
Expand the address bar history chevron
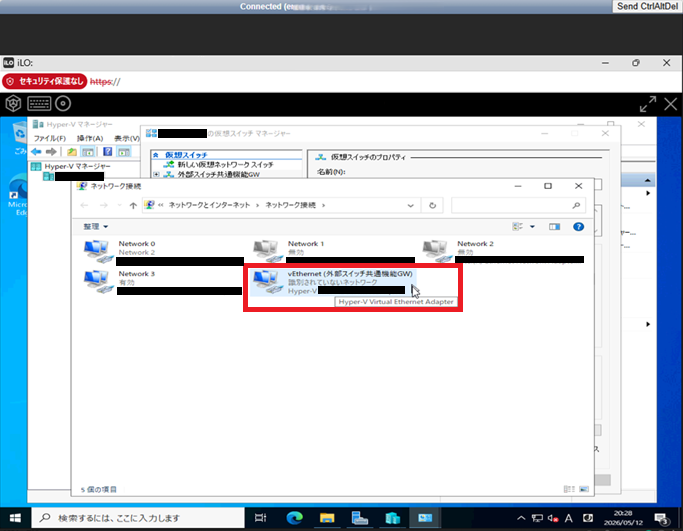(410, 206)
